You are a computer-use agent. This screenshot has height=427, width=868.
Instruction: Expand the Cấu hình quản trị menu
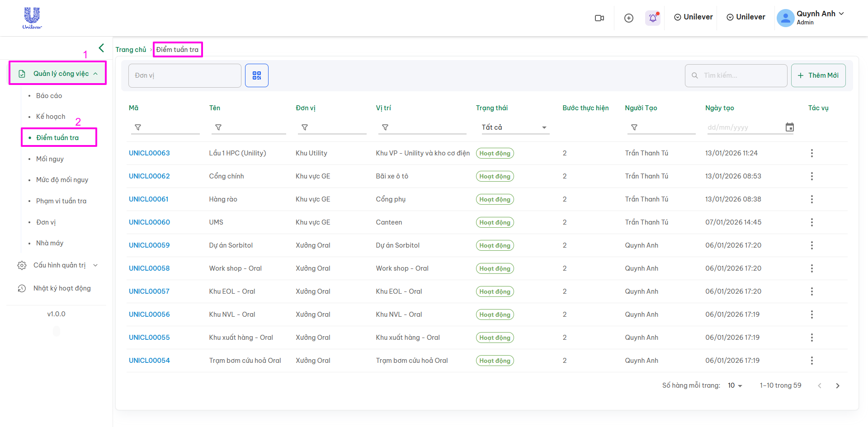[x=59, y=265]
